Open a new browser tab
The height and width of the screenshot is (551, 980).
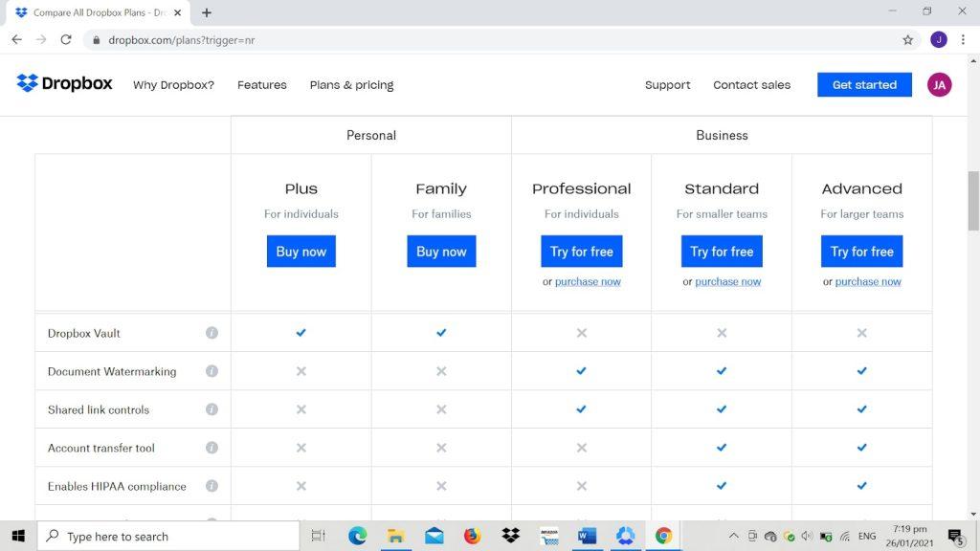pyautogui.click(x=207, y=12)
